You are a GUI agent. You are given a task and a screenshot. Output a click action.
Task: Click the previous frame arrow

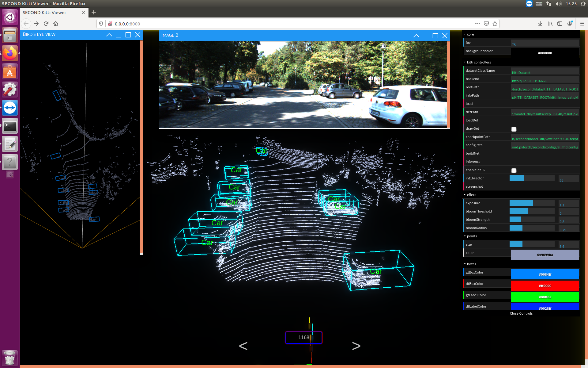(243, 346)
